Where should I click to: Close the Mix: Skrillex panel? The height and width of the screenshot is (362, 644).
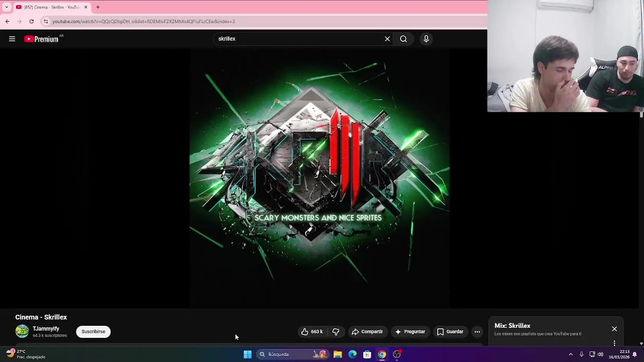click(614, 329)
